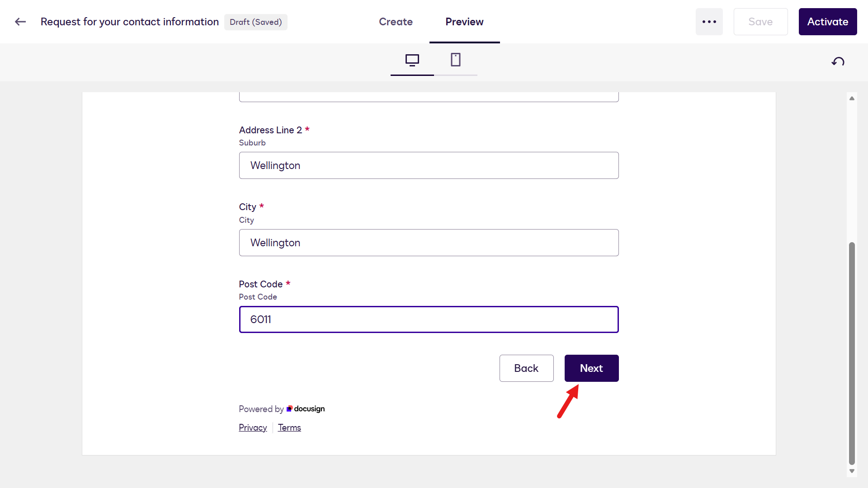Click the Save button

760,22
